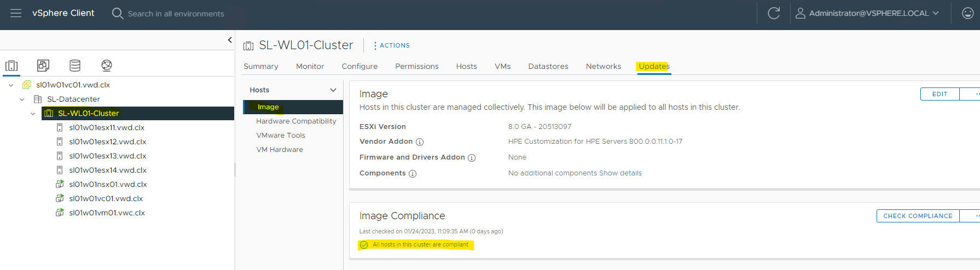Refresh the vSphere Client view
980x270 pixels.
pyautogui.click(x=774, y=13)
